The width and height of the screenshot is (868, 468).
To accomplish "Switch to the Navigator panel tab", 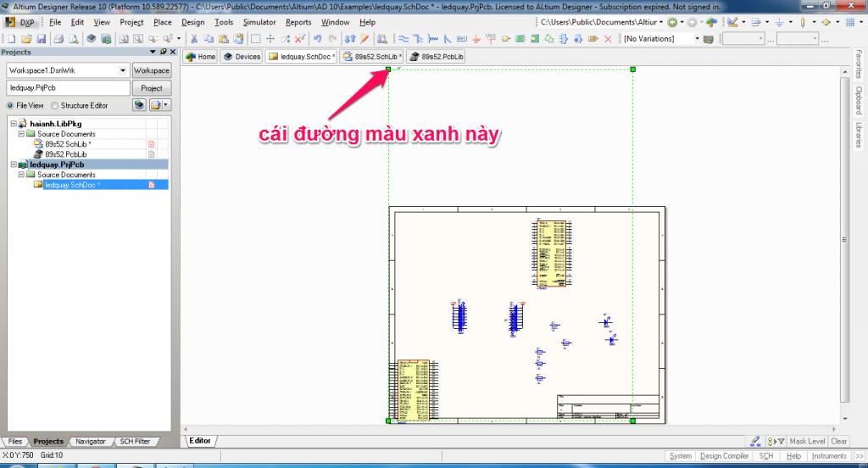I will click(x=90, y=442).
